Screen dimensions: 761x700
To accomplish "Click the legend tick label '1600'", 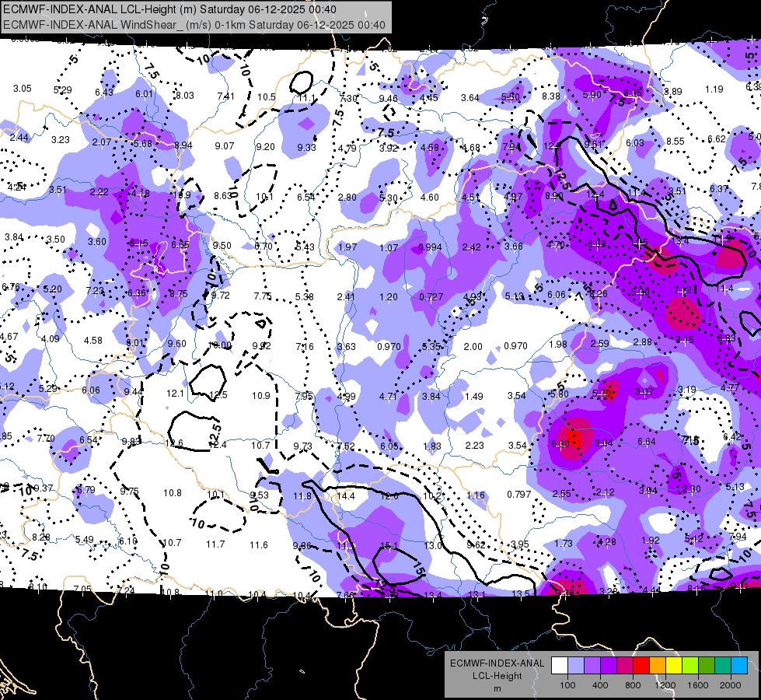I will pyautogui.click(x=697, y=685).
